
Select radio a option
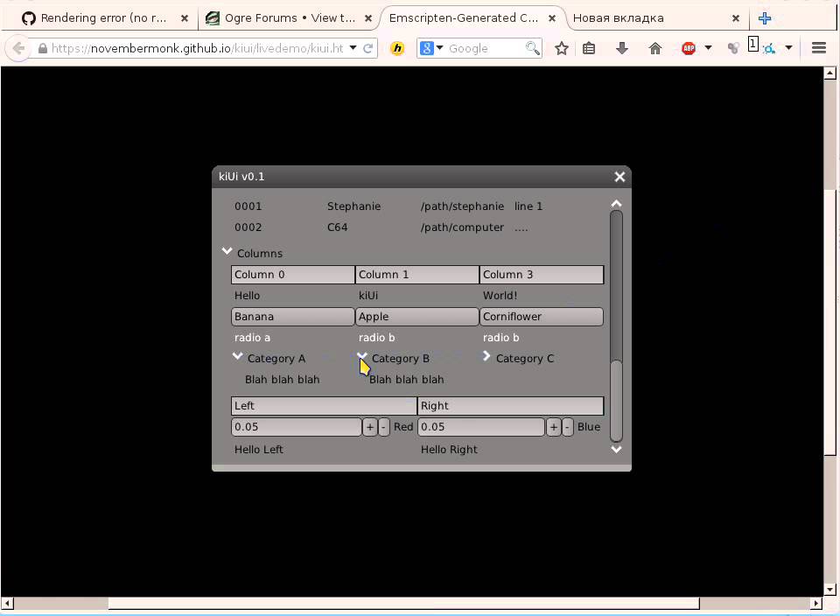point(252,338)
